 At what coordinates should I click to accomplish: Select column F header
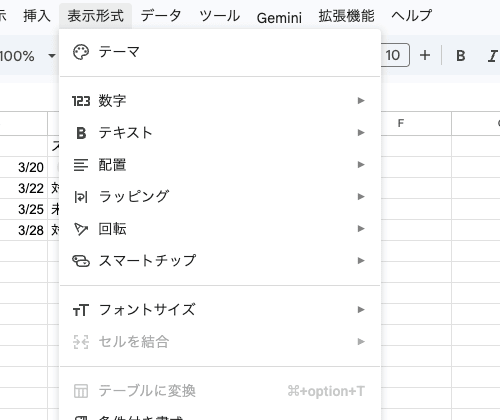pos(416,123)
